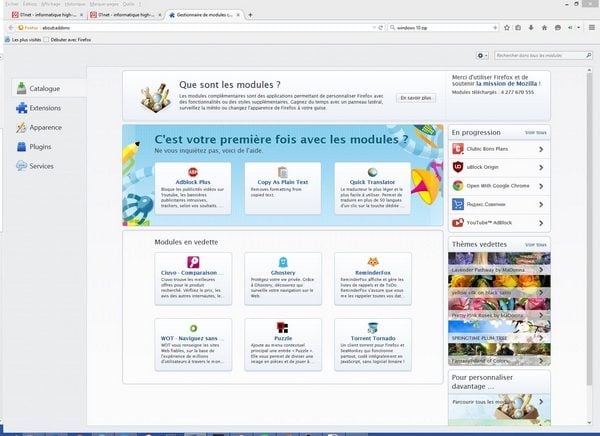Show bookmarks list icon in toolbar

point(518,28)
